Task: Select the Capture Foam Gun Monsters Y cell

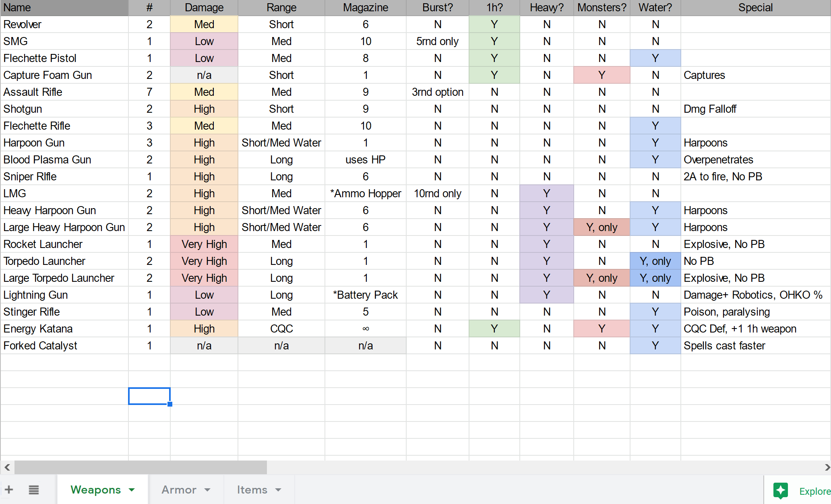Action: click(x=602, y=75)
